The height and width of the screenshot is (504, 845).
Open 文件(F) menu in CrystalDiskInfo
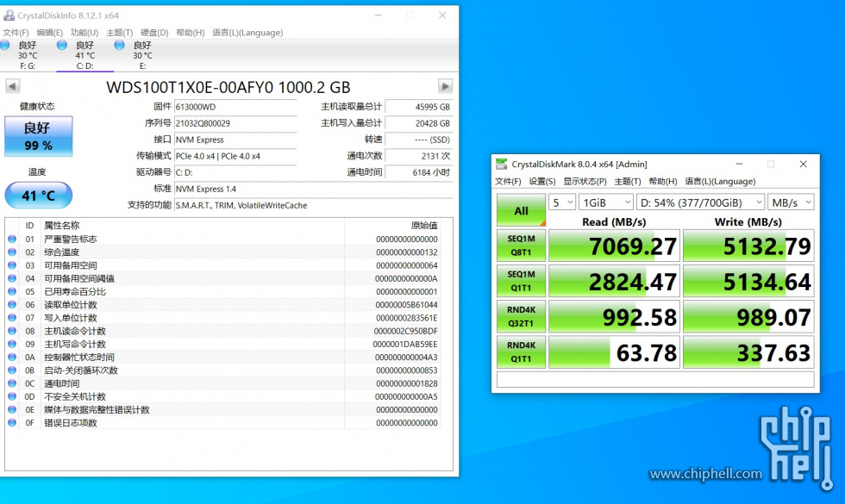[x=16, y=33]
